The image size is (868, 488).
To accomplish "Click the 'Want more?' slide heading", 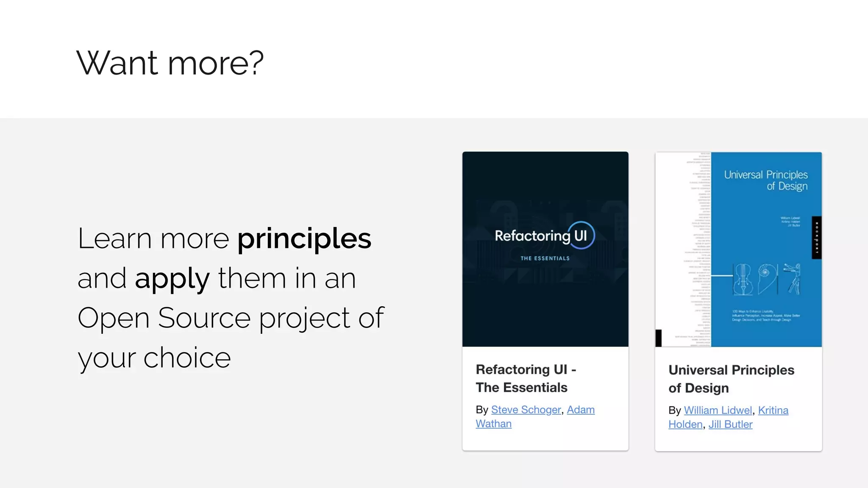I will point(170,63).
